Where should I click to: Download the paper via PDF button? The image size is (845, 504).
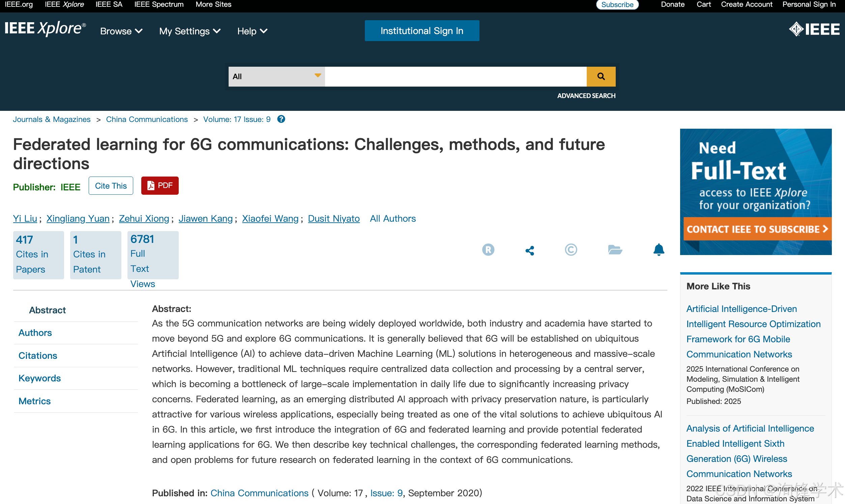(160, 186)
